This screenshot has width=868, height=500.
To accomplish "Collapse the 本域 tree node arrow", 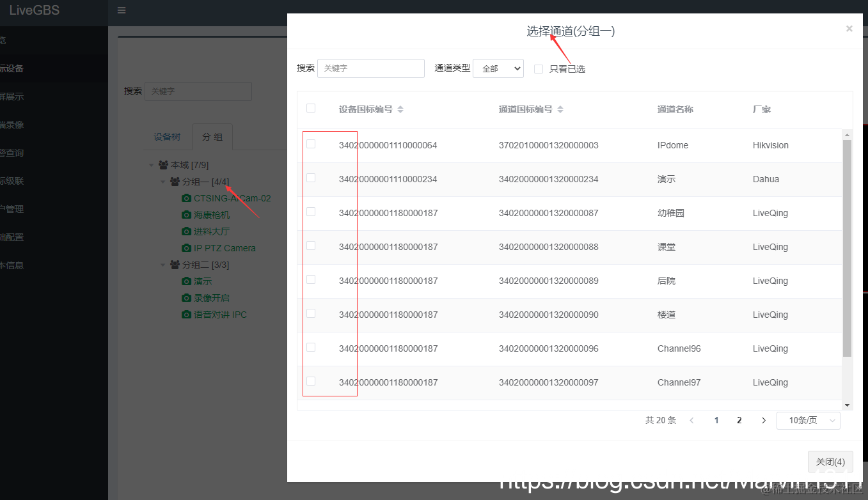I will point(152,165).
